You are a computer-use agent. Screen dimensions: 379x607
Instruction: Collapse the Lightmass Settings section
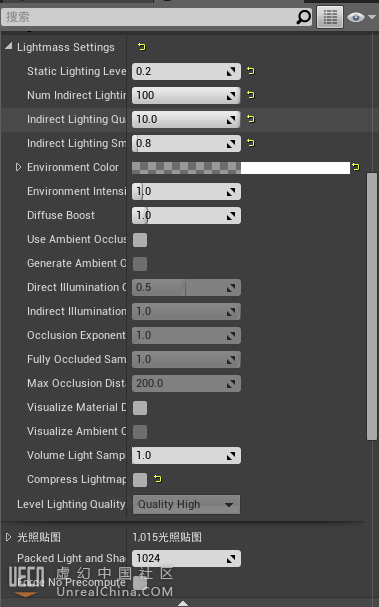click(9, 47)
